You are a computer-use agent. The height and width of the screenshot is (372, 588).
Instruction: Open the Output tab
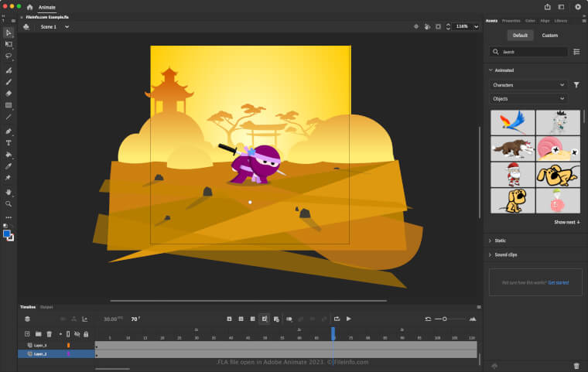pyautogui.click(x=46, y=307)
